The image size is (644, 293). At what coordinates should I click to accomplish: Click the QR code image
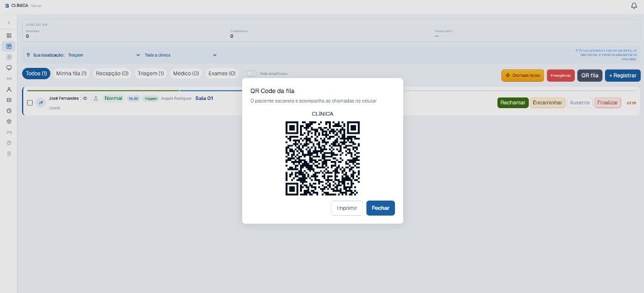pyautogui.click(x=323, y=158)
